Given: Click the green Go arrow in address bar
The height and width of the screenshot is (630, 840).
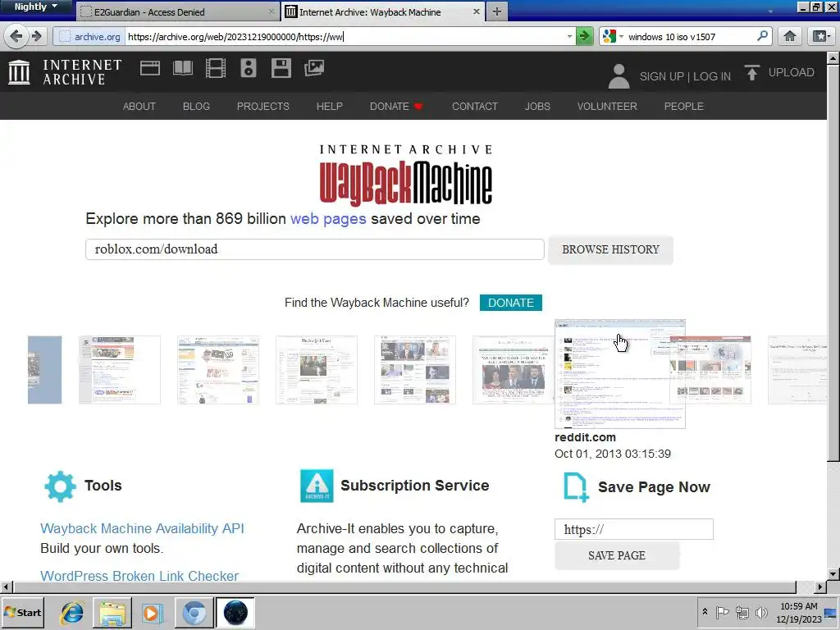Looking at the screenshot, I should tap(584, 36).
